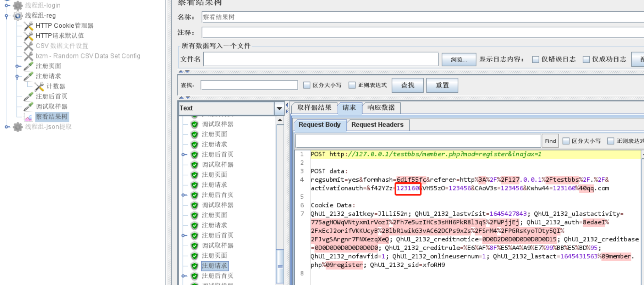
Task: Select the highlighted 注册请求 result row
Action: (x=215, y=266)
